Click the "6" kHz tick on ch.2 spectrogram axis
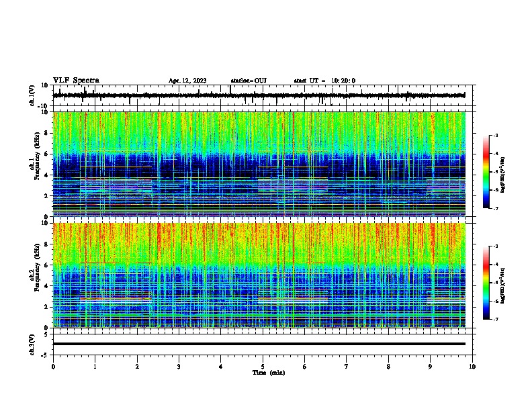 point(47,265)
